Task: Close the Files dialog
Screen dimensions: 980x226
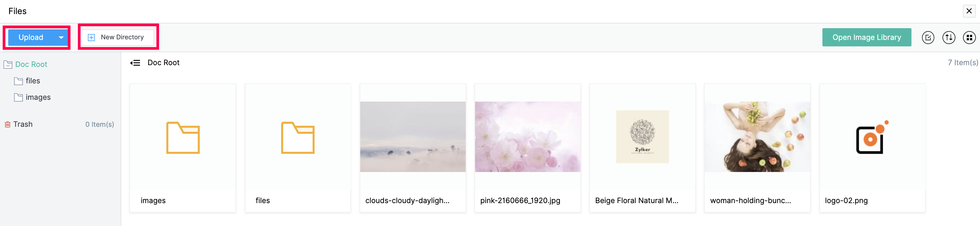Action: tap(969, 11)
